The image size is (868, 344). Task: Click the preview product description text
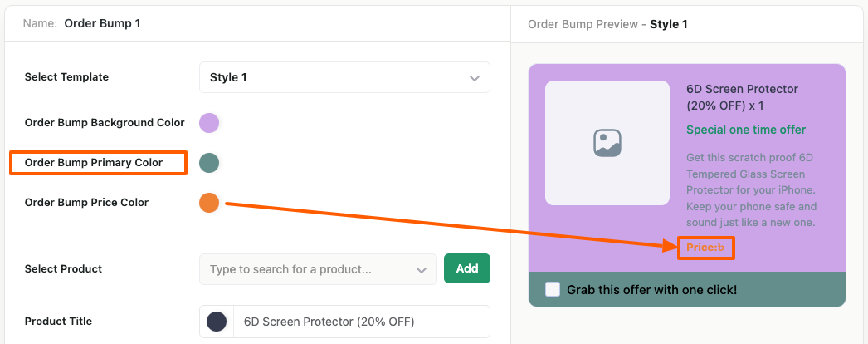coord(752,190)
